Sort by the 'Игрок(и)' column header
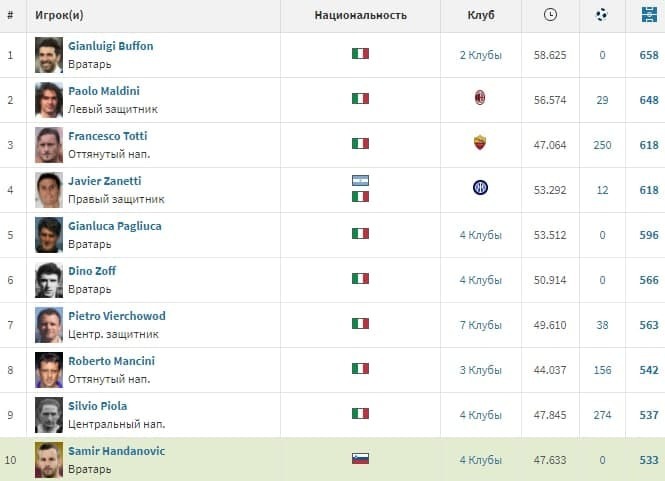 [x=59, y=15]
